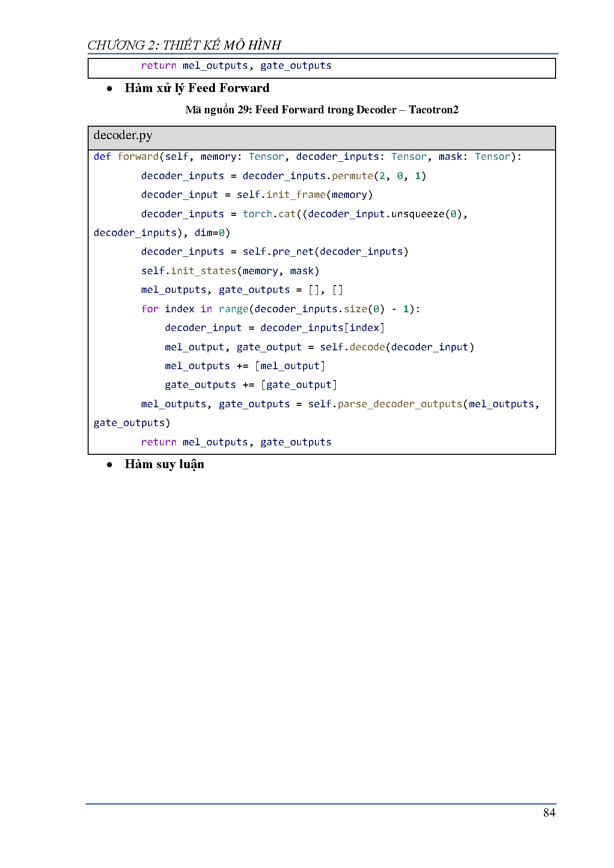Click the page number 84 in the footer

(x=549, y=813)
